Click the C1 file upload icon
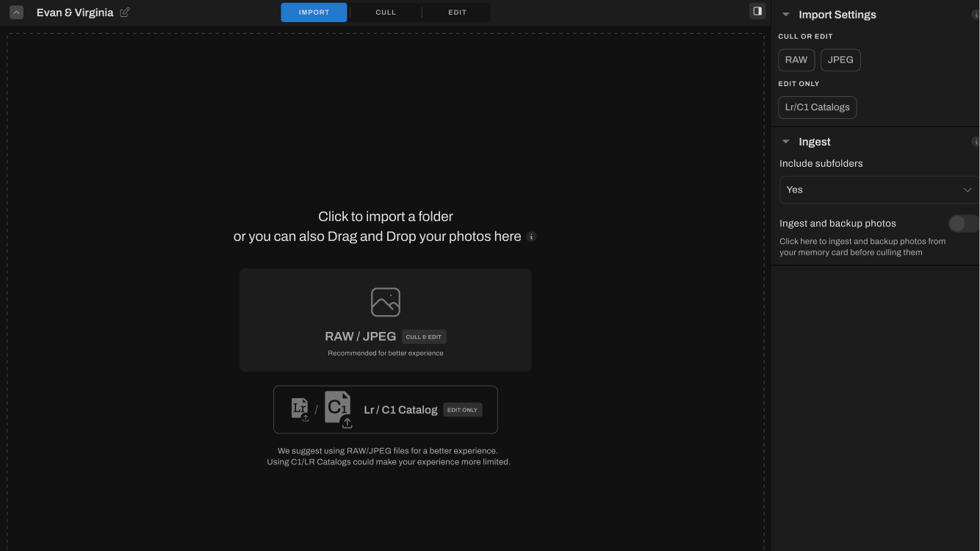Viewport: 980px width, 551px height. 338,409
